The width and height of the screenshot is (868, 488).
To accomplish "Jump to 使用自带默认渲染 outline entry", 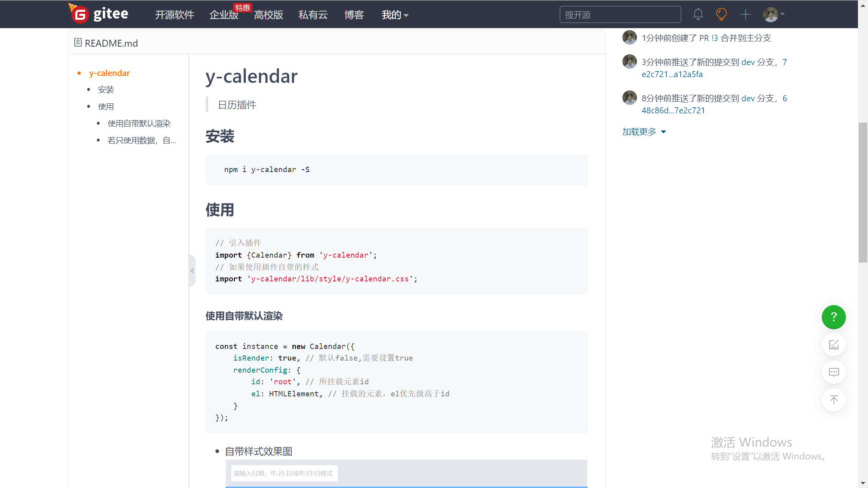I will (x=139, y=123).
